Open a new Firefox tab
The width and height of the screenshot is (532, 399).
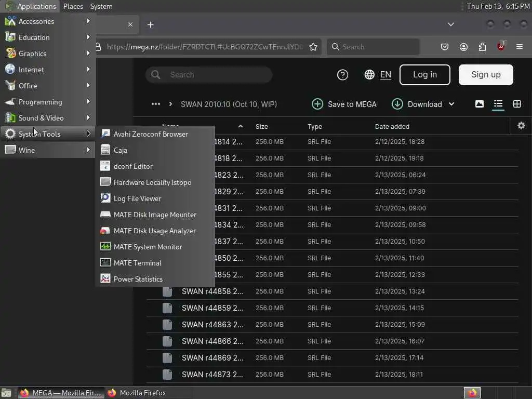[x=150, y=25]
